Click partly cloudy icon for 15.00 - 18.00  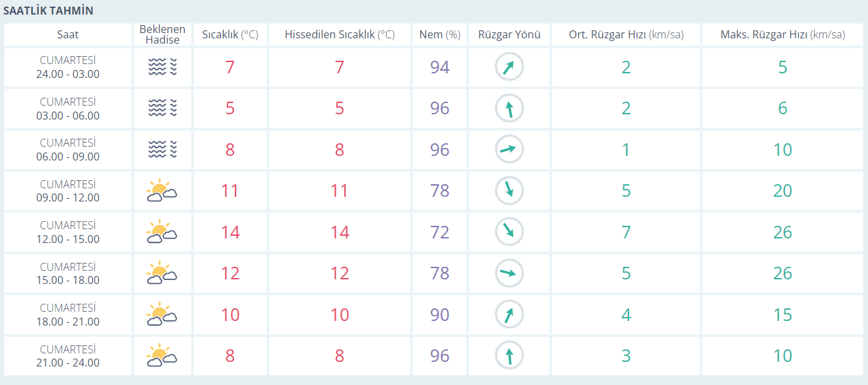[x=162, y=273]
